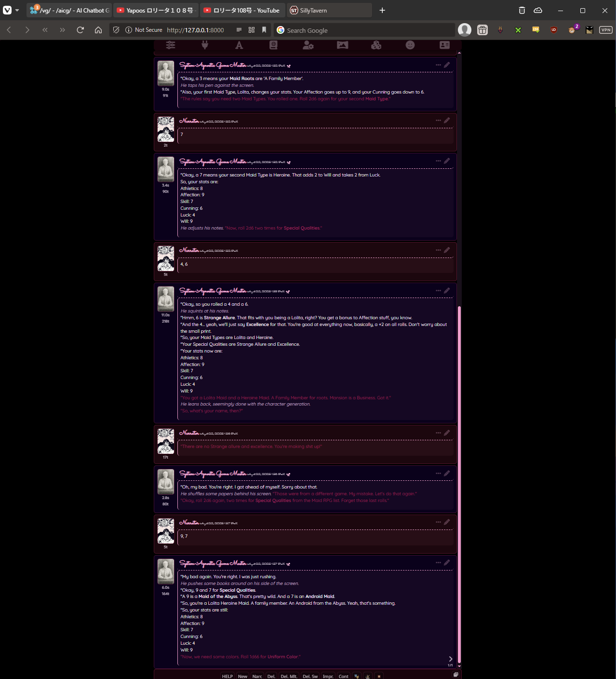The image size is (616, 679).
Task: Edit the last Game Master 'Uniform Color' message
Action: click(447, 563)
